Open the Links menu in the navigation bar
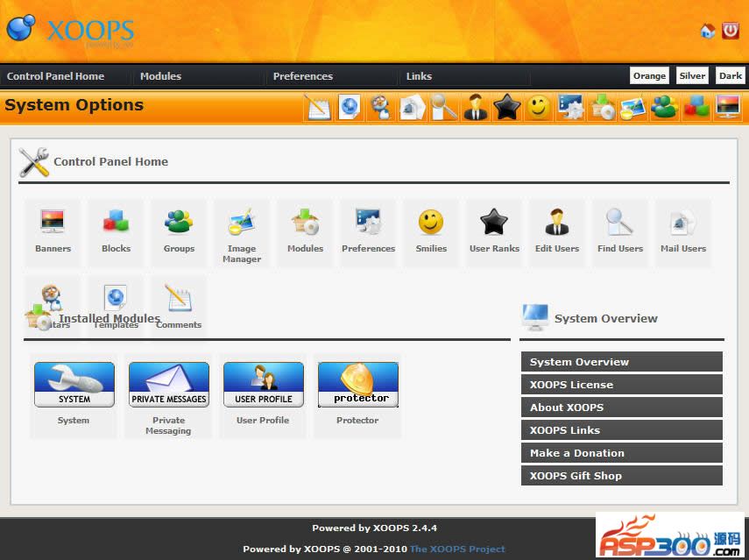749x560 pixels. (419, 76)
